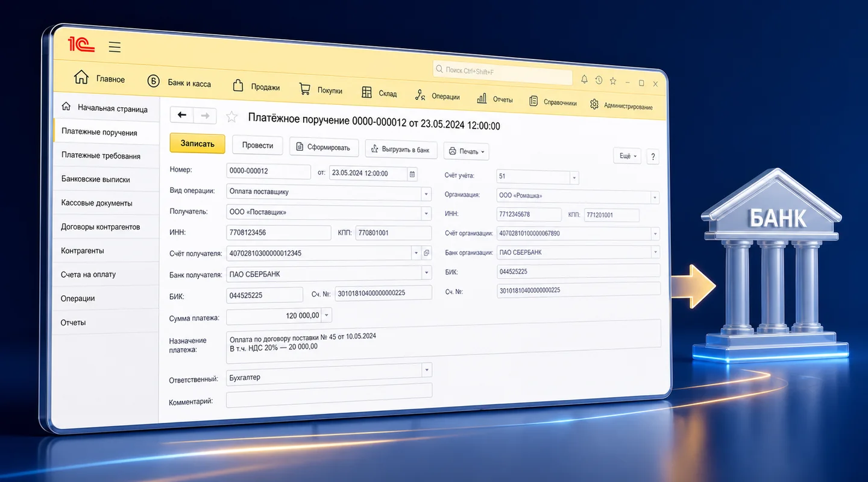Expand the Счёт учёта dropdown
The image size is (868, 482).
point(574,178)
